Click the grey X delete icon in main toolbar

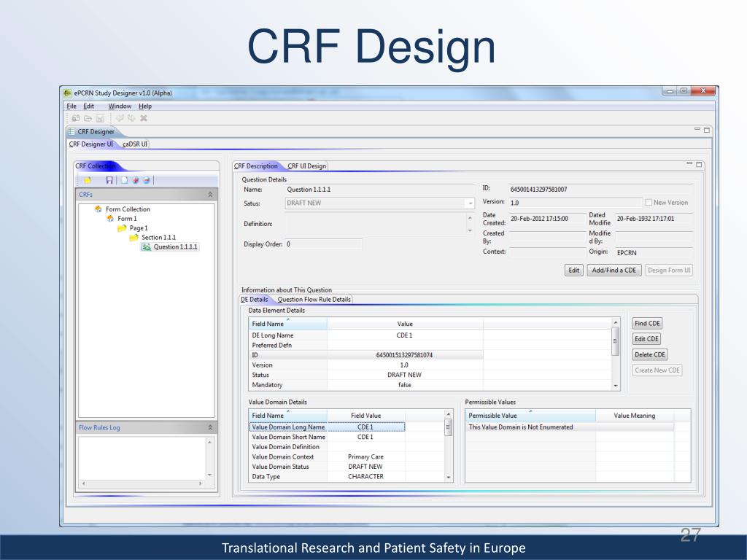pyautogui.click(x=144, y=118)
